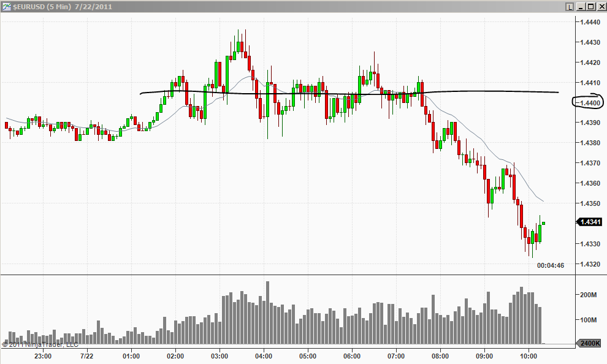Image resolution: width=607 pixels, height=364 pixels.
Task: Toggle the window link 'L' button
Action: tap(569, 7)
